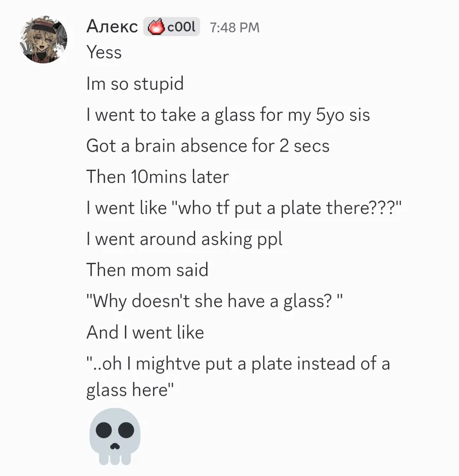The image size is (459, 476).
Task: Select the "Then 10mins later" message
Action: [x=157, y=177]
